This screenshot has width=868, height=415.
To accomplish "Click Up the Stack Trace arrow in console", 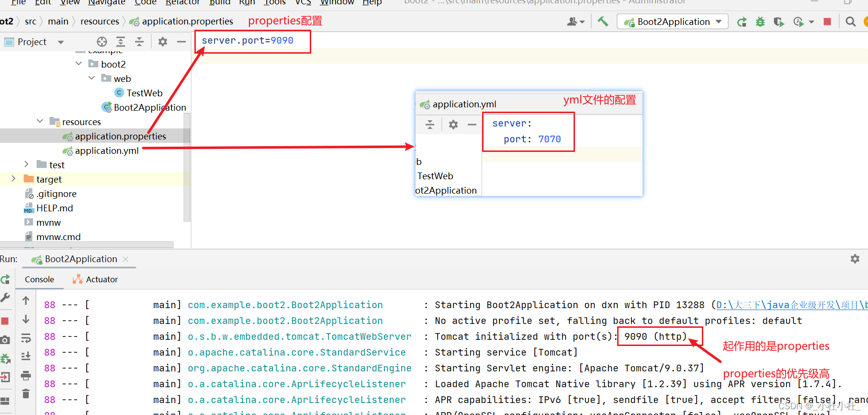I will (x=26, y=300).
